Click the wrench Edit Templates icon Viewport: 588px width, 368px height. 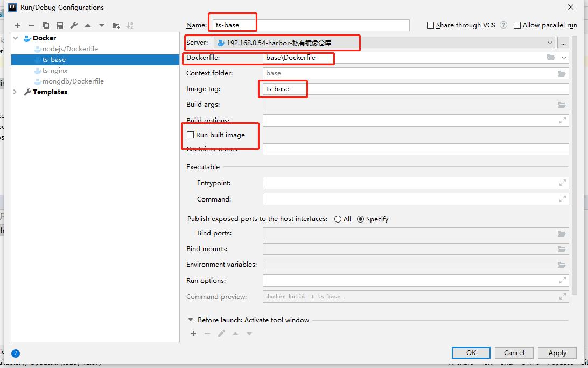click(74, 25)
